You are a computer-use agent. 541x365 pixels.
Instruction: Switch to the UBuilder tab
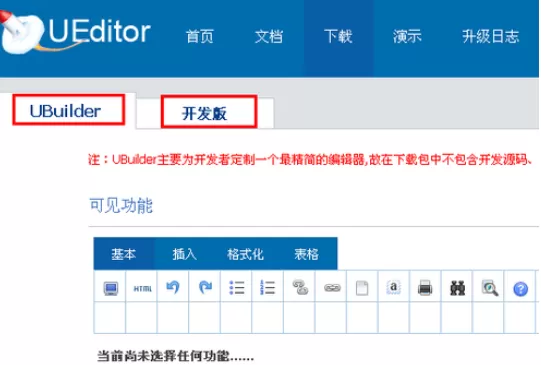pos(69,110)
